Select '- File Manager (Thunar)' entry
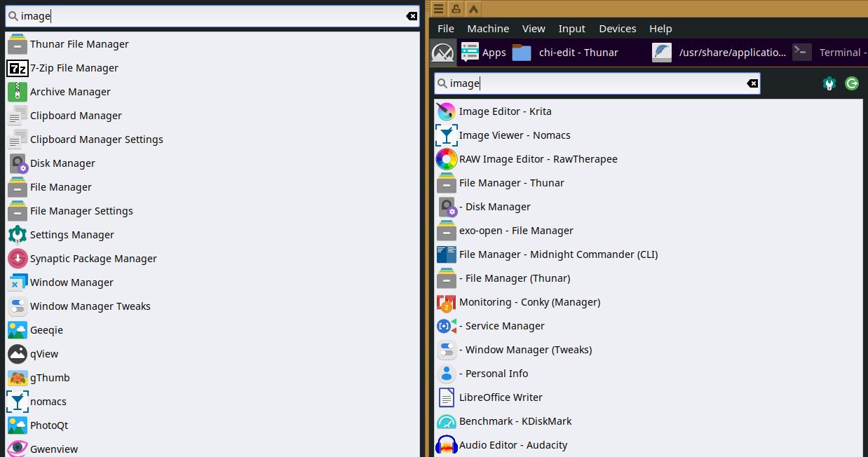868x457 pixels. click(649, 278)
